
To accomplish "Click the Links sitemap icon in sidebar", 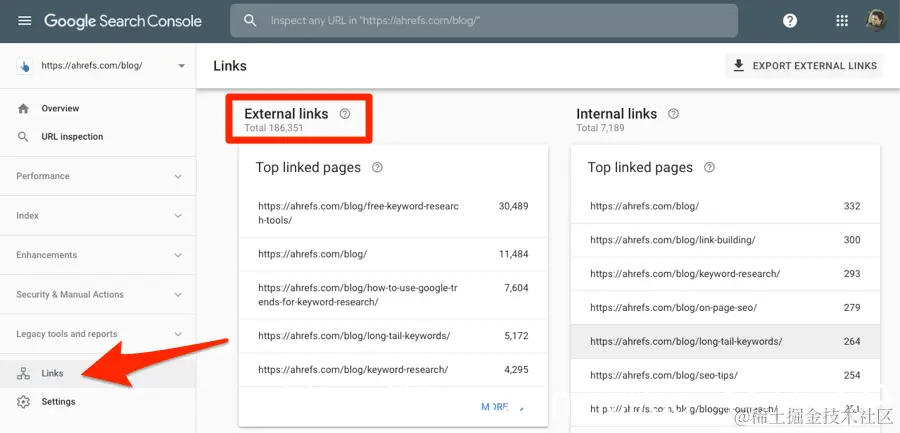I will tap(23, 373).
